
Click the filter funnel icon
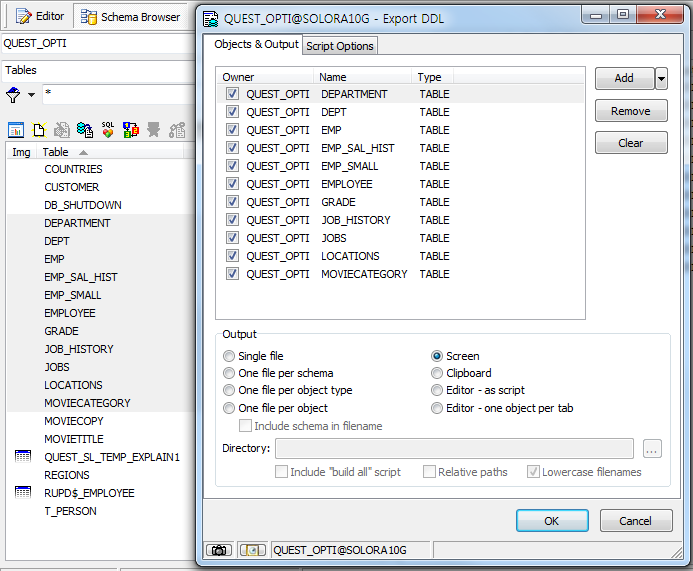(x=13, y=94)
